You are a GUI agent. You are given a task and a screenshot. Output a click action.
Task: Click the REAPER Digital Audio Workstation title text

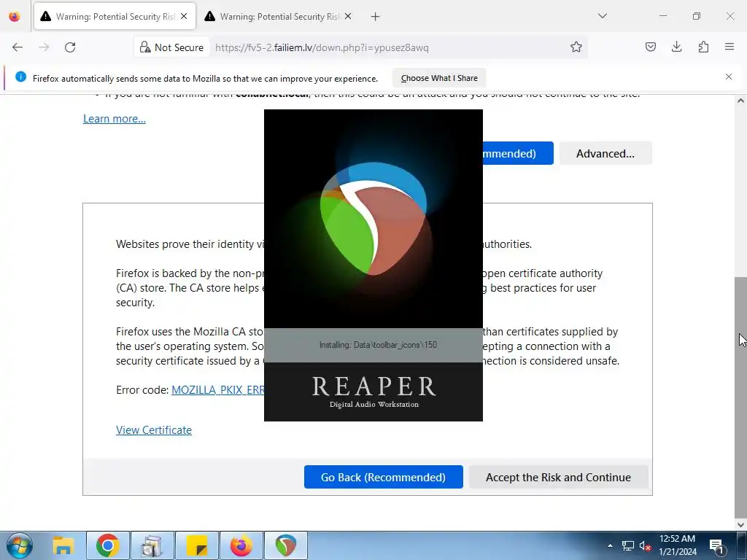(x=374, y=392)
